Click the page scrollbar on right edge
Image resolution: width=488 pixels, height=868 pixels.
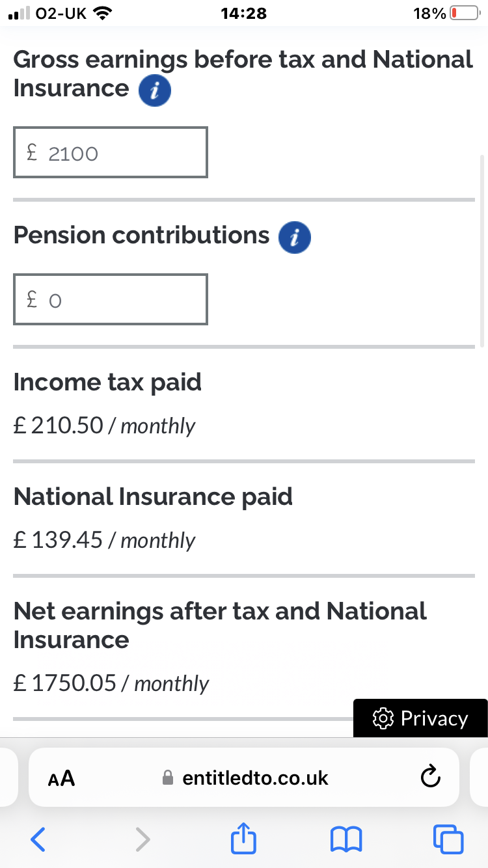click(x=481, y=251)
